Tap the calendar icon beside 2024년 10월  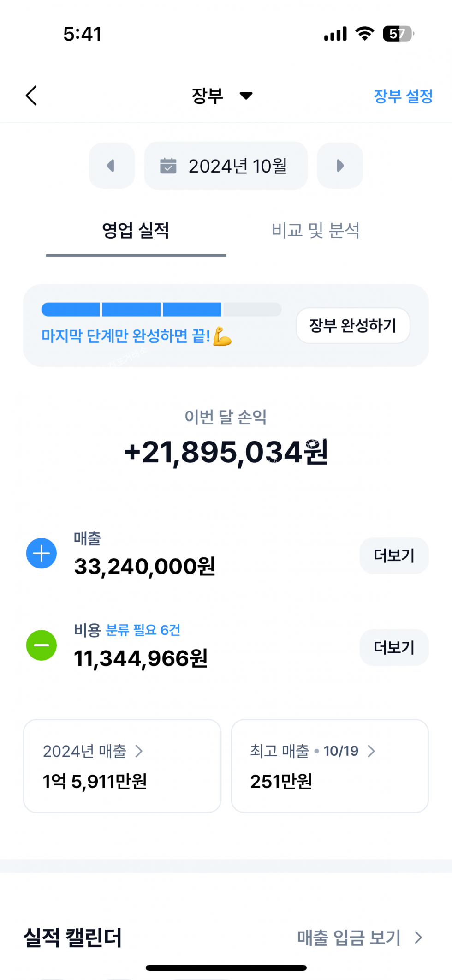point(168,166)
